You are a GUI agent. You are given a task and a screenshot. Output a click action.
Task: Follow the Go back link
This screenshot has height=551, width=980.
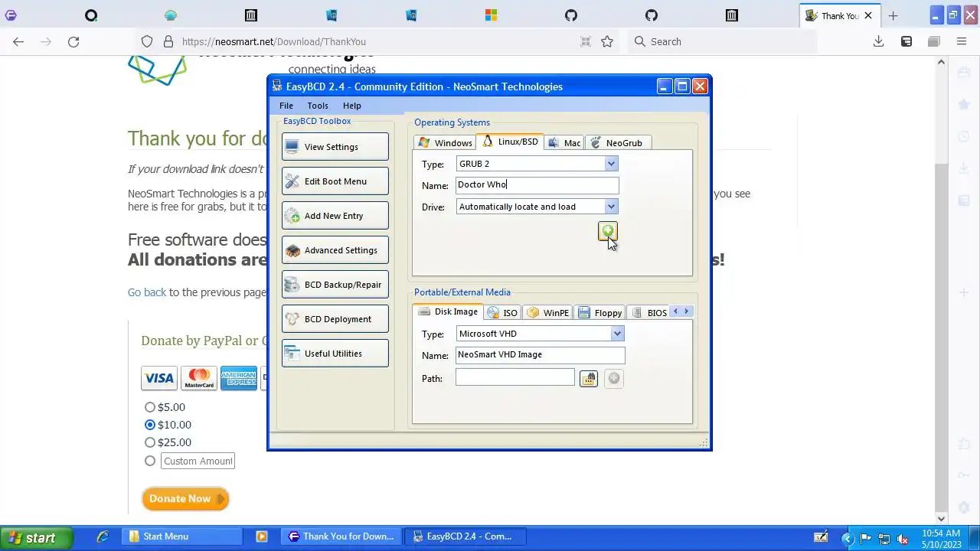147,292
